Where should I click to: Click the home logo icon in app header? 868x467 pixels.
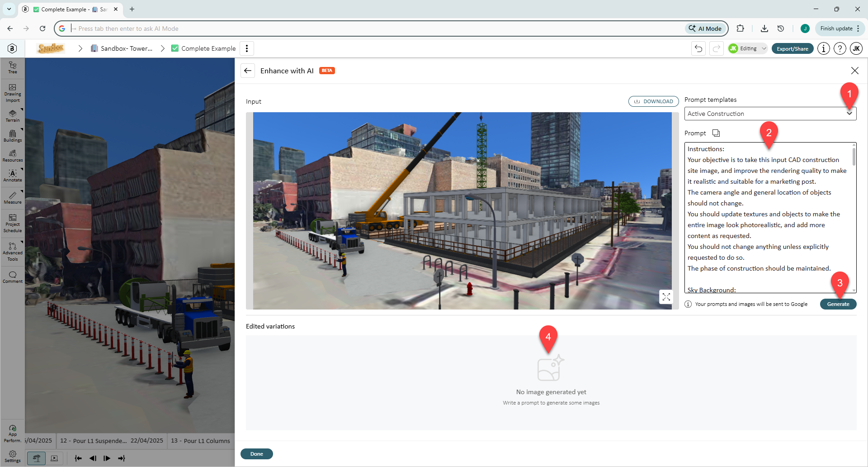click(13, 48)
